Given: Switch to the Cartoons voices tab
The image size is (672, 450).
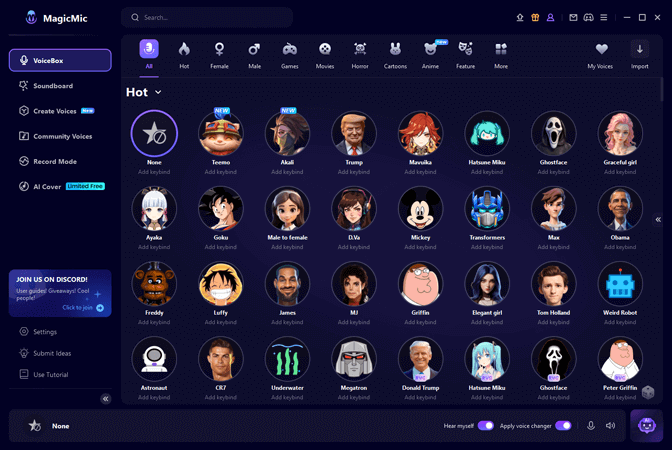Looking at the screenshot, I should click(x=395, y=54).
